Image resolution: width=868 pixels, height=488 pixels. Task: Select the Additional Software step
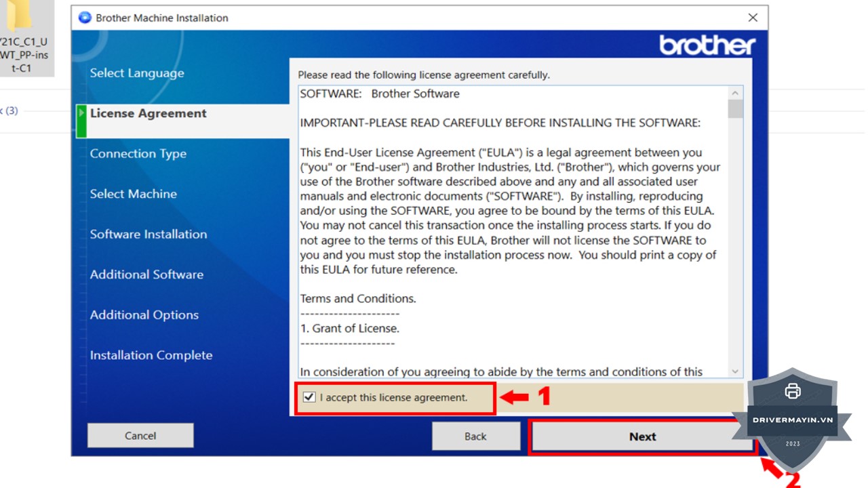[x=146, y=274]
